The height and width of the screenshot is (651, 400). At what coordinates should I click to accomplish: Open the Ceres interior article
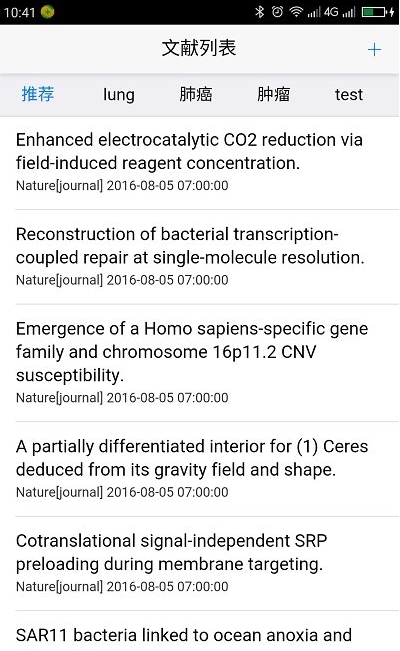point(200,469)
